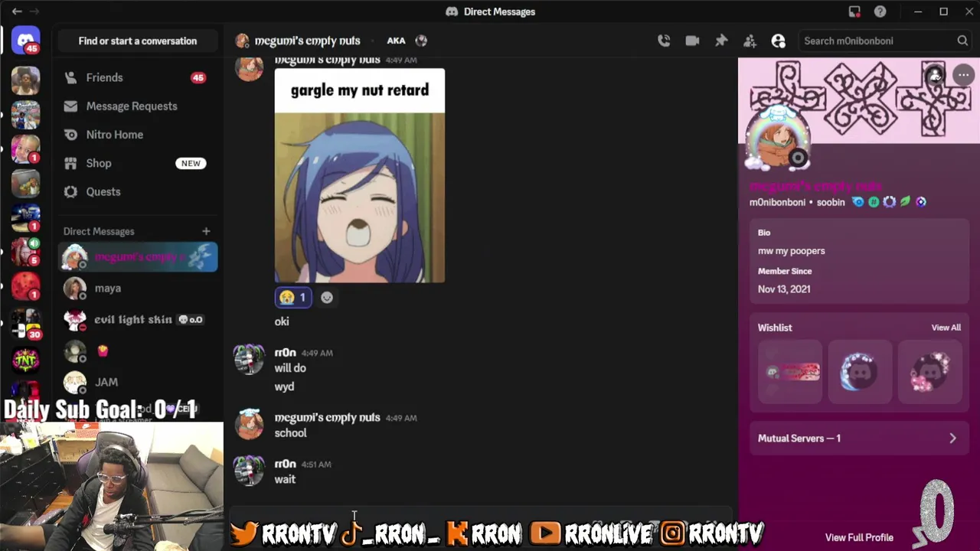Screen dimensions: 980x551
Task: Click the search m0nibonboni field
Action: coord(886,41)
